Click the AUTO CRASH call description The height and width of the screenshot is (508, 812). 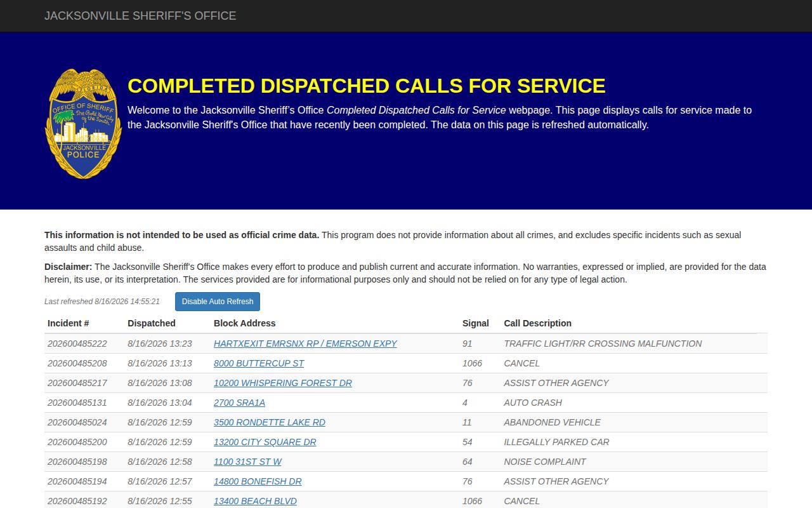click(533, 403)
